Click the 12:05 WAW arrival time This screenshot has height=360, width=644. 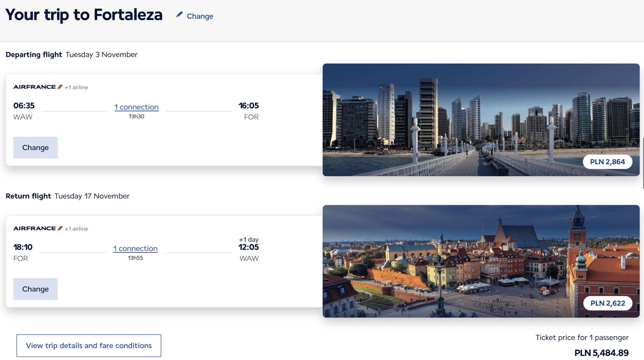249,247
